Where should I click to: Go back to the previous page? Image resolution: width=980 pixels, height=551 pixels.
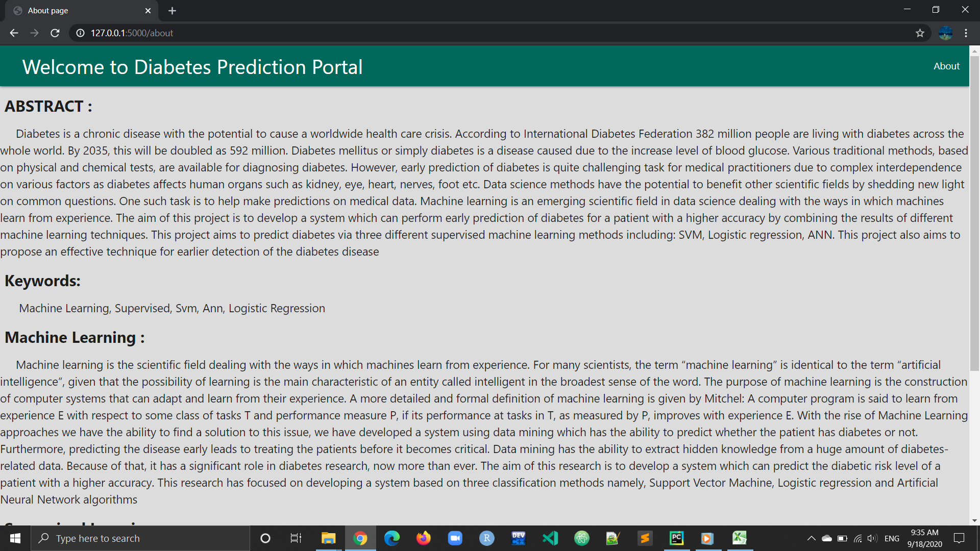point(14,33)
